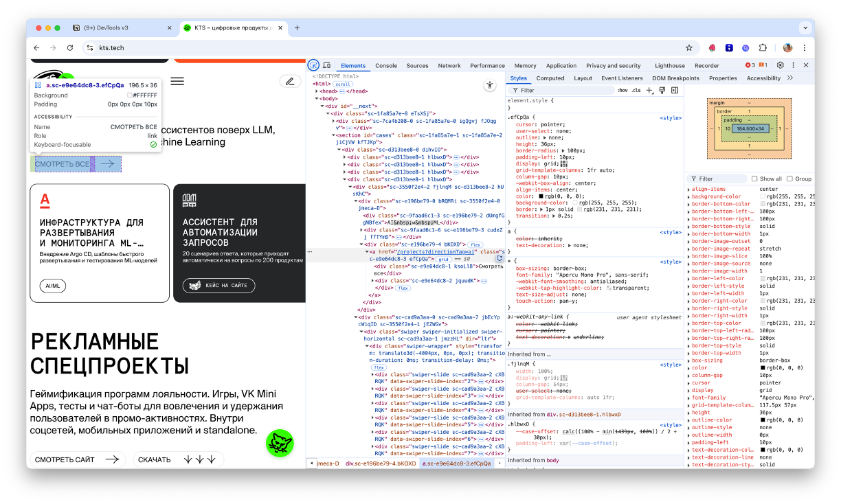Screen dimensions: 841x504
Task: Click the background-color white swatch in Styles
Action: [x=575, y=203]
